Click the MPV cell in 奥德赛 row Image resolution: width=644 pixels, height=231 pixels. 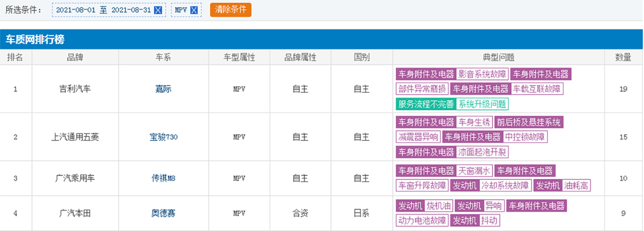tap(239, 213)
